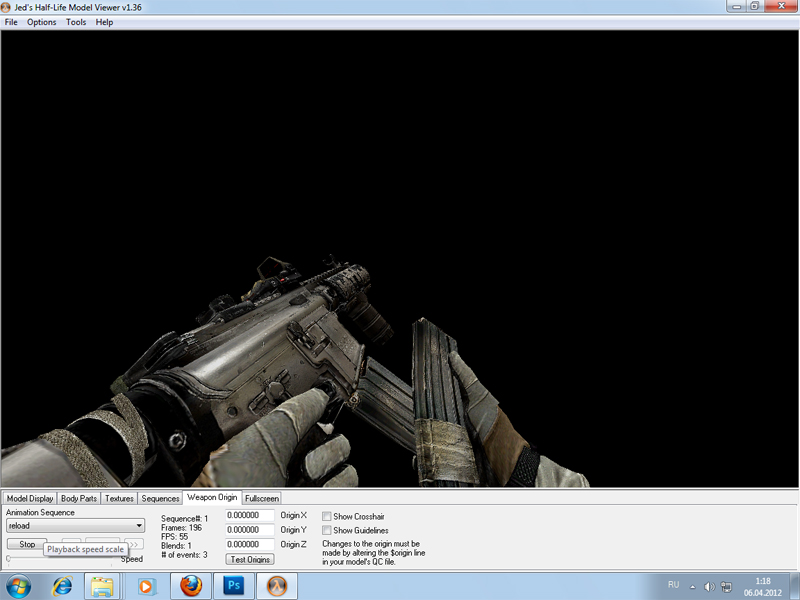The height and width of the screenshot is (600, 800).
Task: Open the File menu
Action: click(x=11, y=22)
